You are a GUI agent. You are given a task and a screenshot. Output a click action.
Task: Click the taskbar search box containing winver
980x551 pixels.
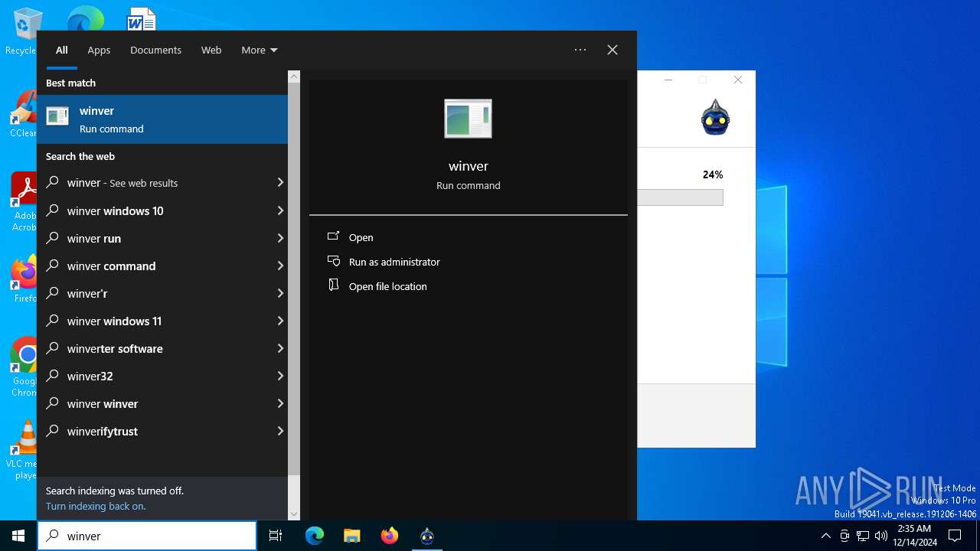point(147,536)
